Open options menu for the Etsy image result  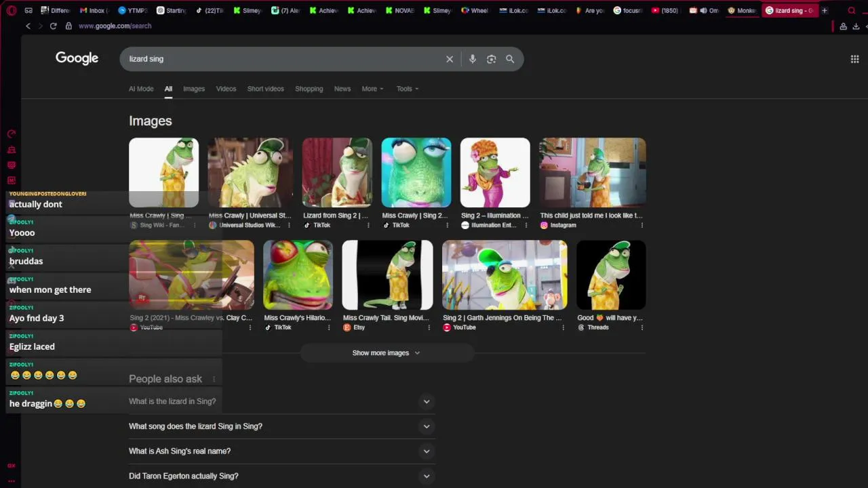tap(429, 327)
